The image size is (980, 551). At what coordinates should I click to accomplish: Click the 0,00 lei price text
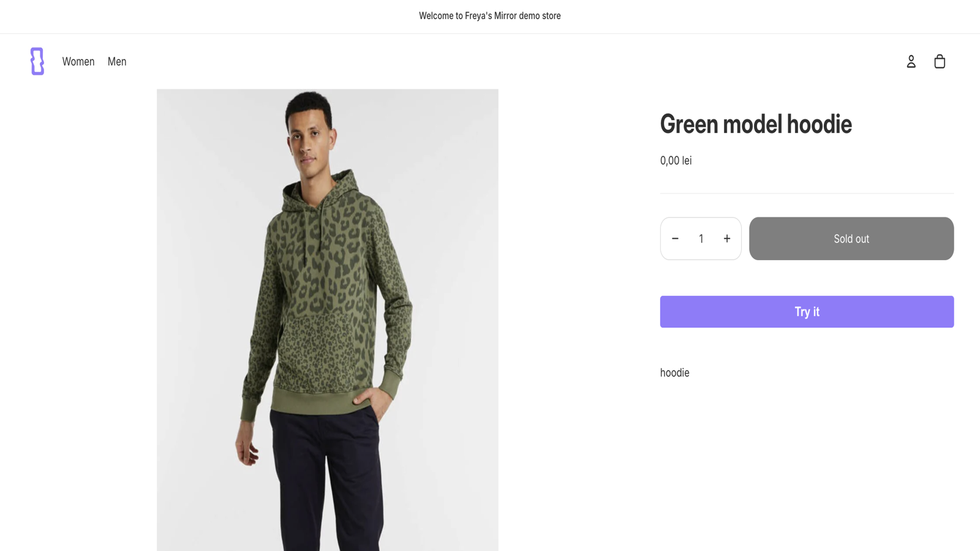[676, 160]
